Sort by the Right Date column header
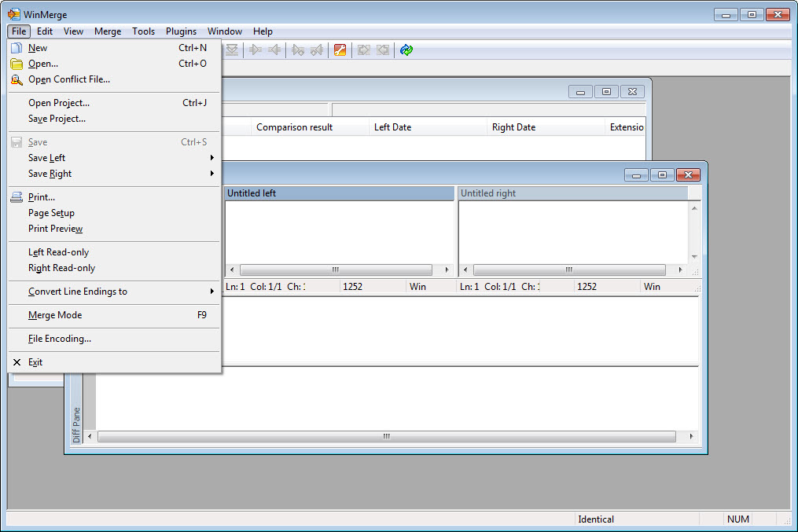Image resolution: width=798 pixels, height=532 pixels. coord(546,127)
